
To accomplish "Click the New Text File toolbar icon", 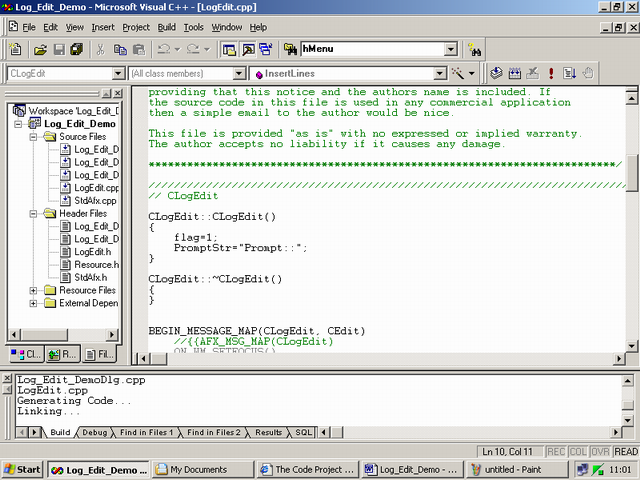I will tap(16, 49).
